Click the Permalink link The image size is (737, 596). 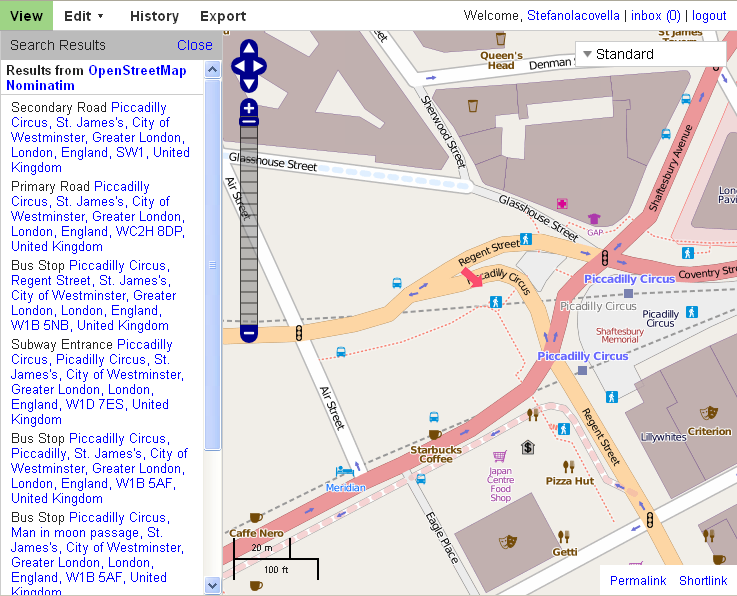(638, 580)
